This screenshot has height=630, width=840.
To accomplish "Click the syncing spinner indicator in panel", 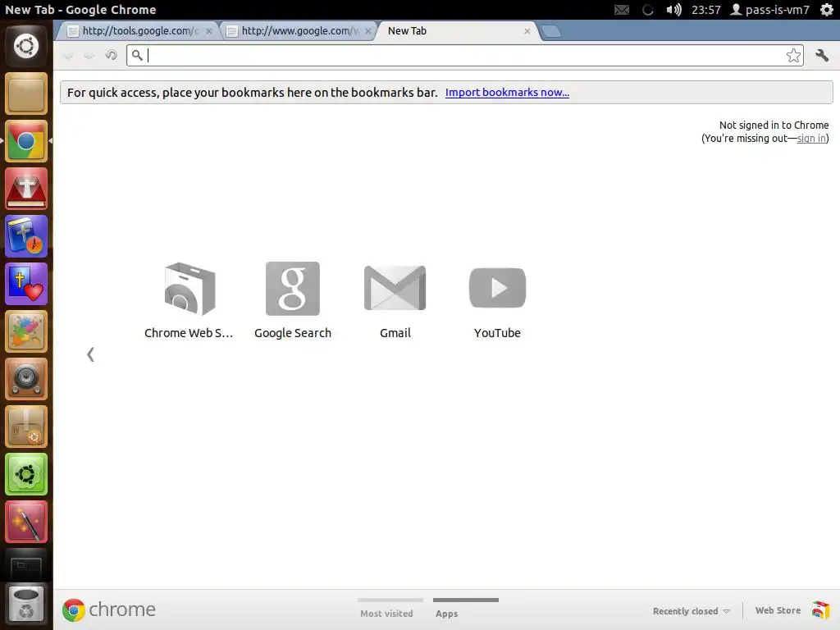I will pyautogui.click(x=648, y=10).
